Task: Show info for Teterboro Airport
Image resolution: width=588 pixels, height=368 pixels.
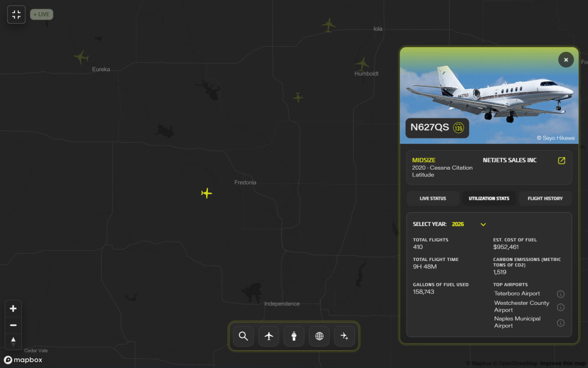Action: pos(560,294)
